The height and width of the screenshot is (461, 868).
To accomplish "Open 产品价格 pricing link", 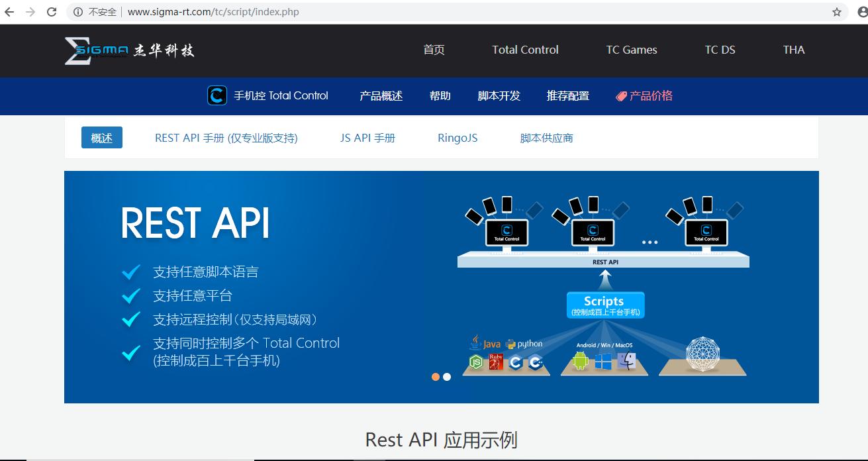I will pyautogui.click(x=651, y=96).
